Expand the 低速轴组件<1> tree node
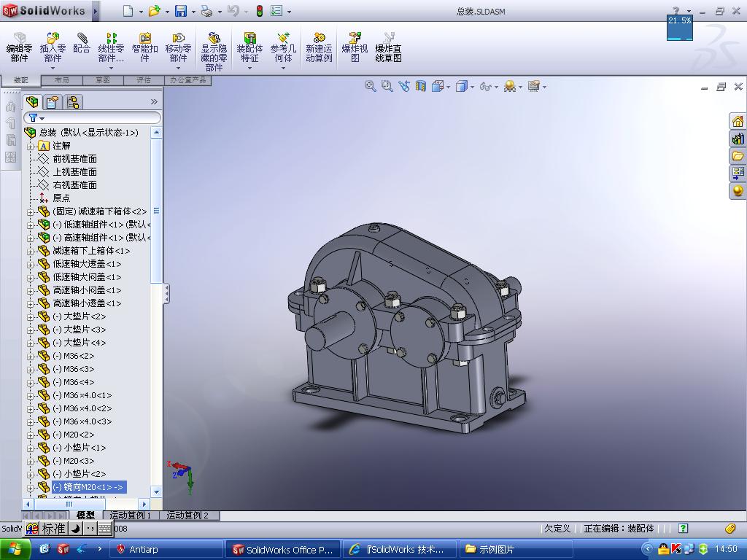This screenshot has height=560, width=747. pos(31,225)
